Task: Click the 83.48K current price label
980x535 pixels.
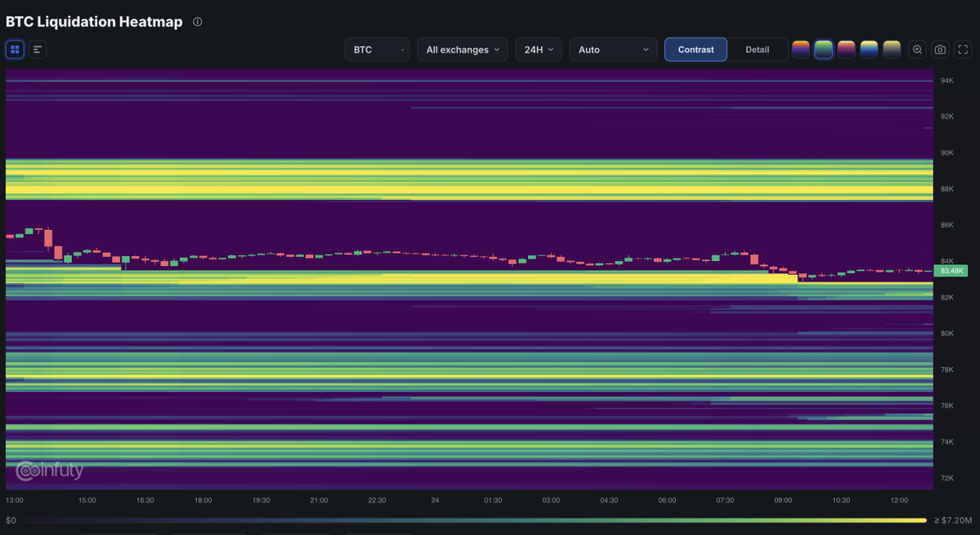Action: click(x=951, y=271)
